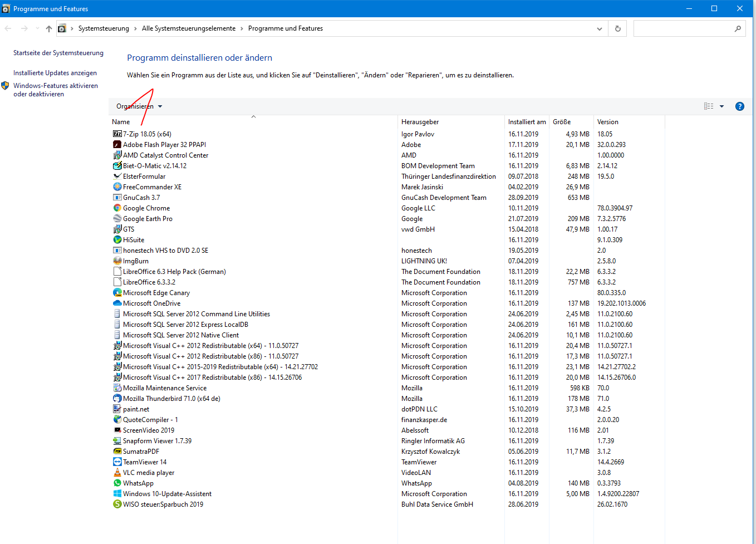The width and height of the screenshot is (756, 544).
Task: Sort by the Installiert am column header
Action: coord(527,122)
